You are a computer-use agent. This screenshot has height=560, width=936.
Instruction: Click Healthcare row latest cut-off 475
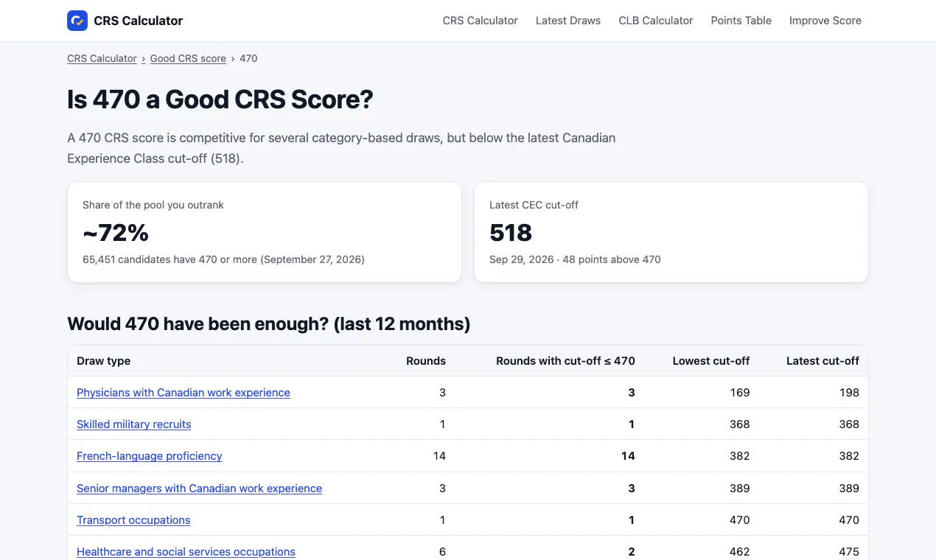849,552
